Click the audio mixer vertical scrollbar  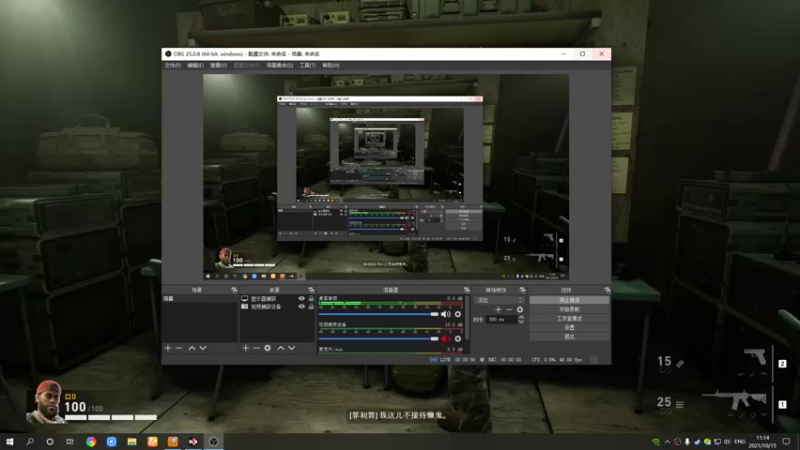coord(467,318)
